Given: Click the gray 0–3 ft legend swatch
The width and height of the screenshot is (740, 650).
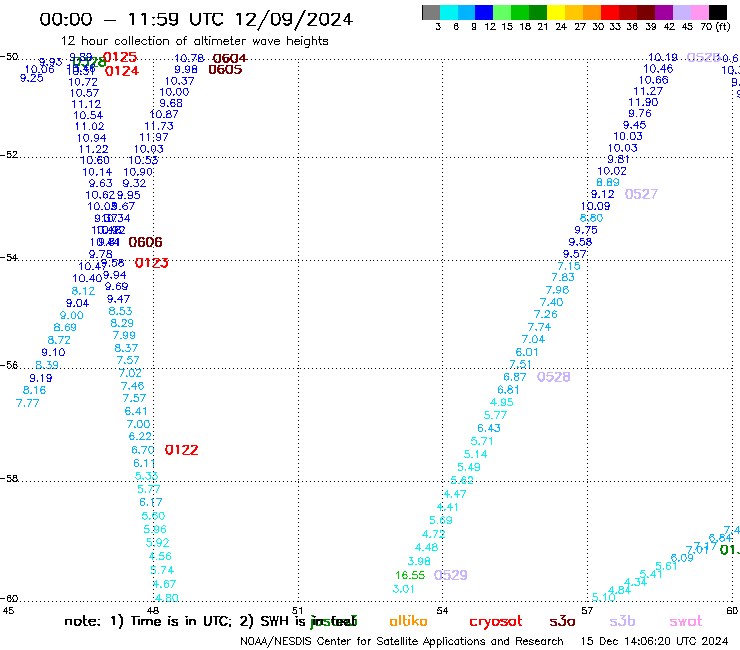Looking at the screenshot, I should click(431, 12).
